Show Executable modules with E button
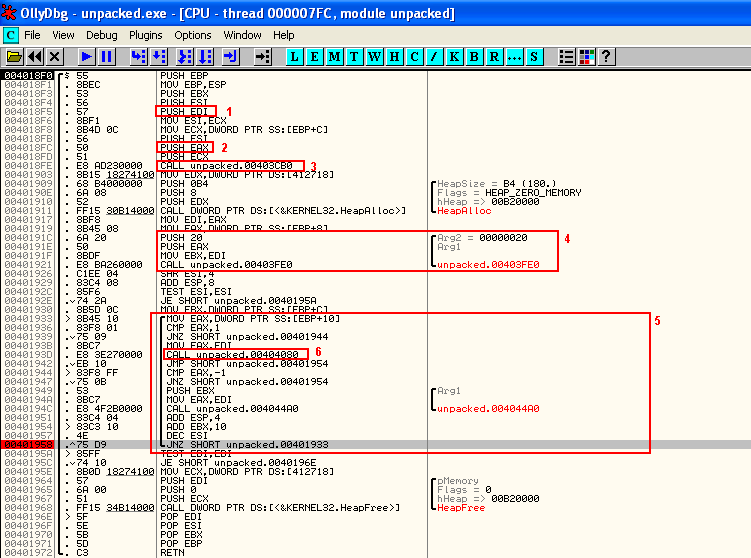The height and width of the screenshot is (558, 751). tap(315, 57)
